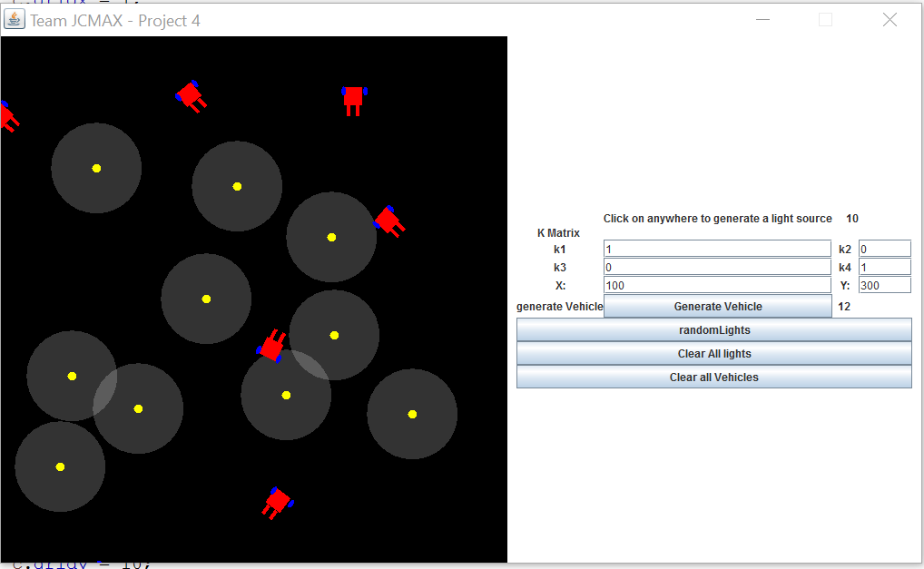Click the light count value '10'
Viewport: 924px width, 569px height.
[852, 219]
